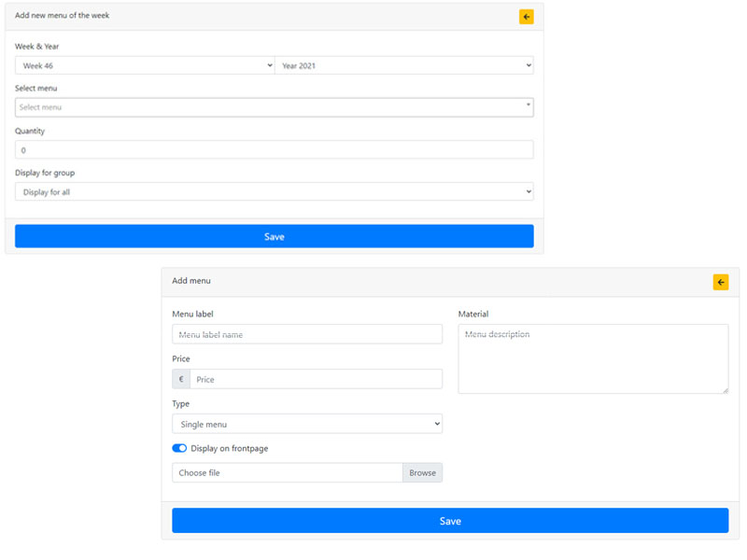Click the back arrow on Add menu form
747x560 pixels.
coord(720,281)
